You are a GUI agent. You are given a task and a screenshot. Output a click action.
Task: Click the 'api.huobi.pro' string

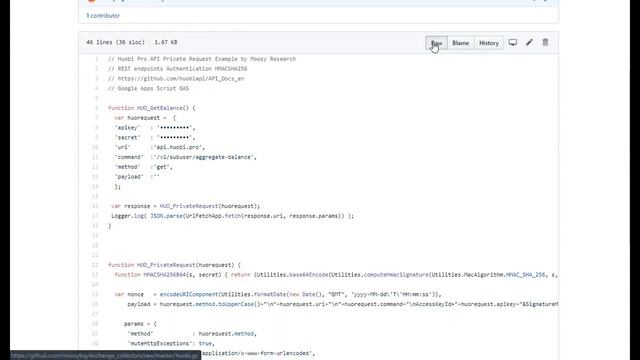[178, 147]
